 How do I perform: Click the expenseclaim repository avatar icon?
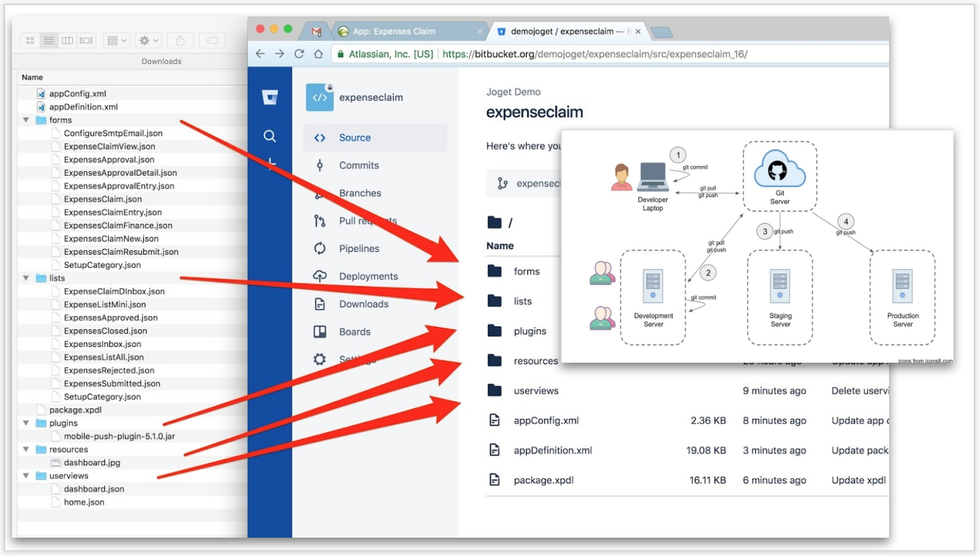pyautogui.click(x=320, y=97)
